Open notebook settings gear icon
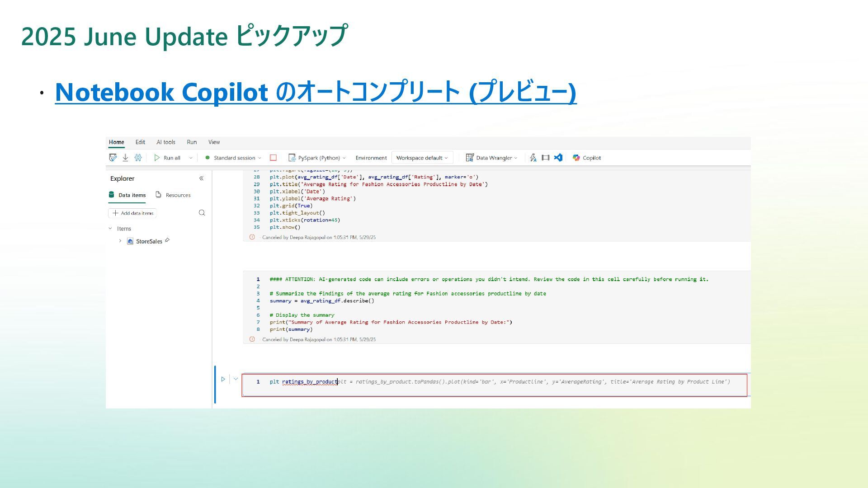This screenshot has height=488, width=868. pyautogui.click(x=138, y=158)
